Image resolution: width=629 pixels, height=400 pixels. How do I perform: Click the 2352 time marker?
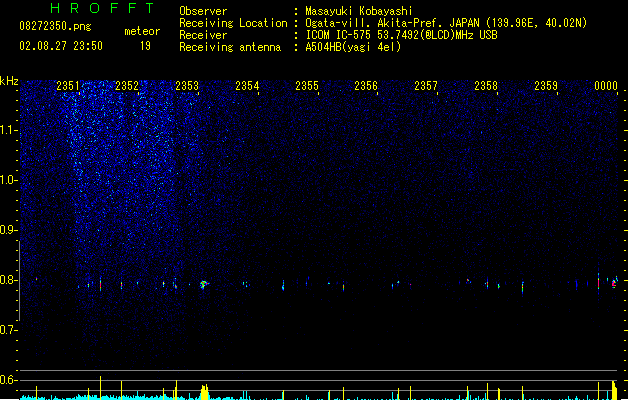click(x=127, y=85)
